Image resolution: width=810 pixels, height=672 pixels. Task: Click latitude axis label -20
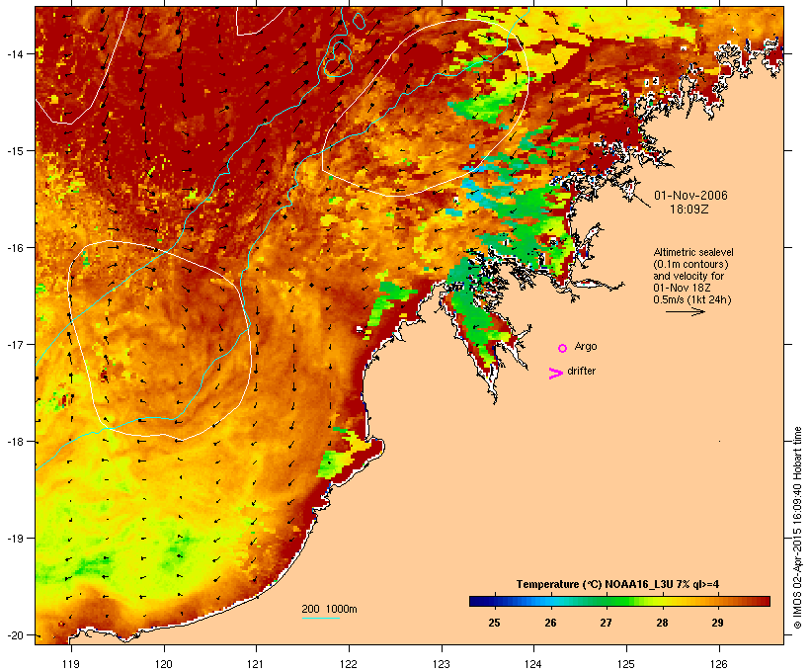coord(14,635)
